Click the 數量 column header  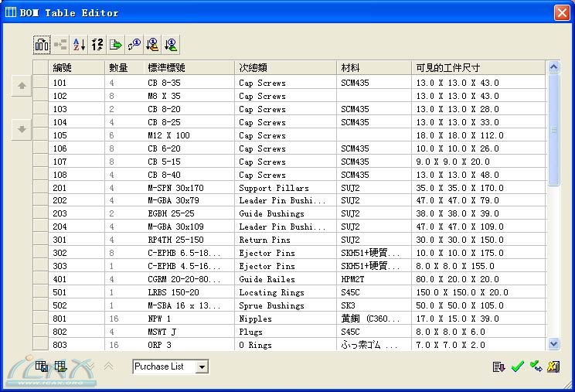(124, 67)
